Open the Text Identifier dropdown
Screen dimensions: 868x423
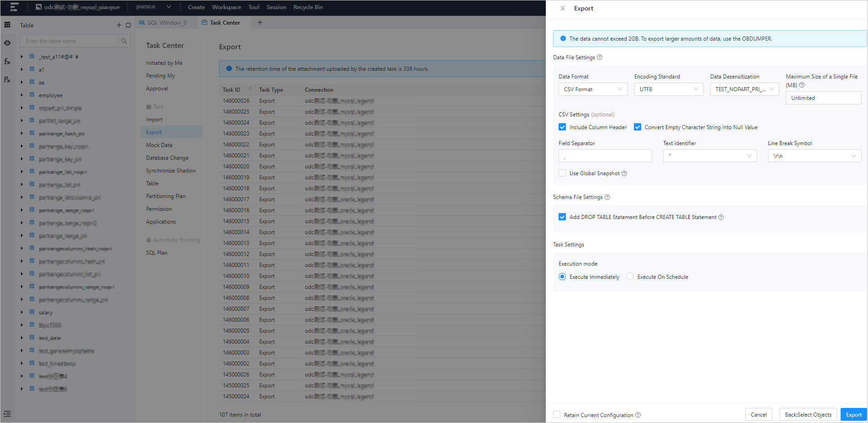tap(710, 156)
